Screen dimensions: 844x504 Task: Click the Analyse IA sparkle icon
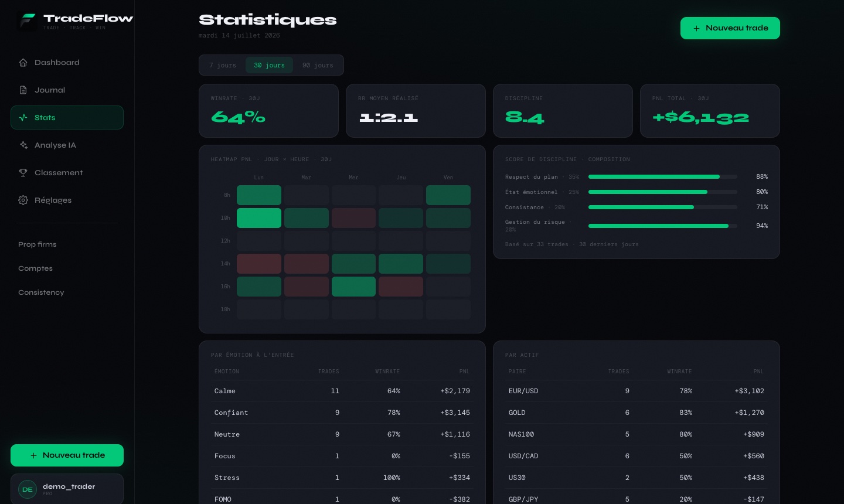tap(23, 145)
